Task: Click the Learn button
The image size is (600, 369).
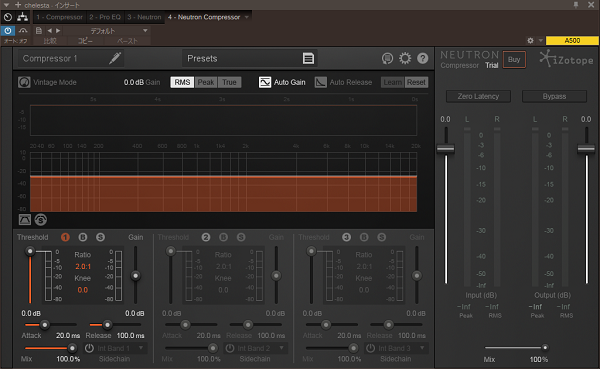Action: (393, 82)
